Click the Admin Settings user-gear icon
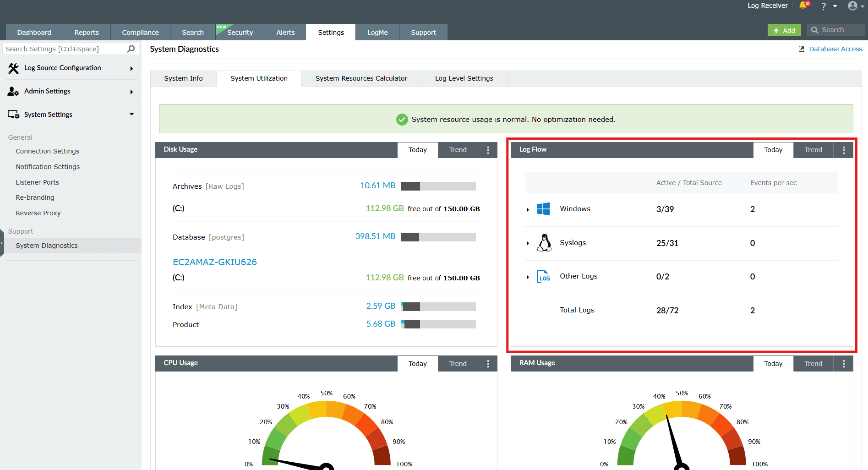Viewport: 868px width, 470px height. (x=13, y=91)
